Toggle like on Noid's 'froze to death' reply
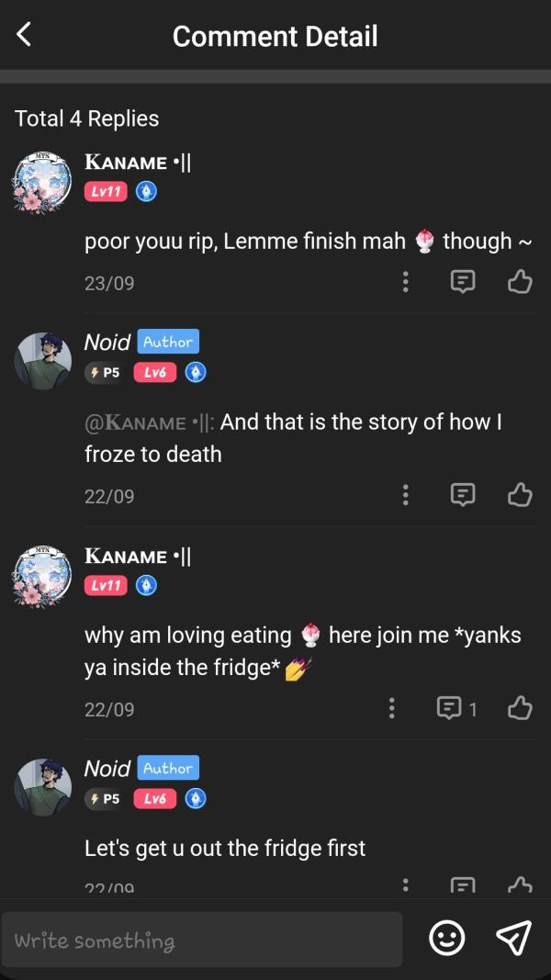 (x=519, y=495)
